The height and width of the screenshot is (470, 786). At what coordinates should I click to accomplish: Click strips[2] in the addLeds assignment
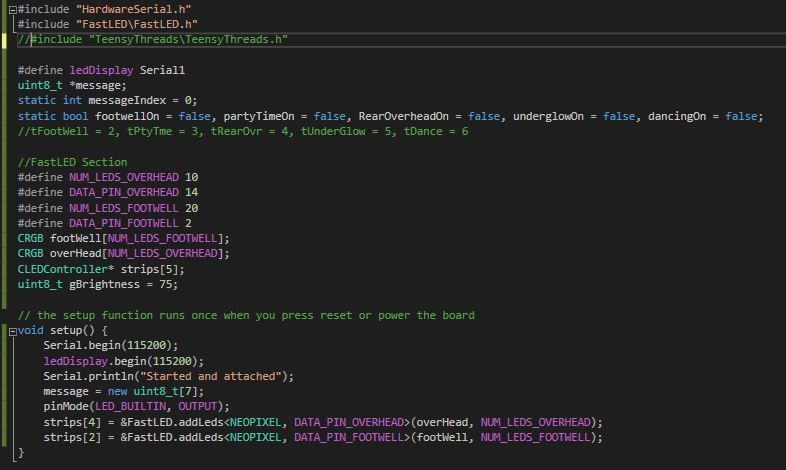tap(72, 437)
